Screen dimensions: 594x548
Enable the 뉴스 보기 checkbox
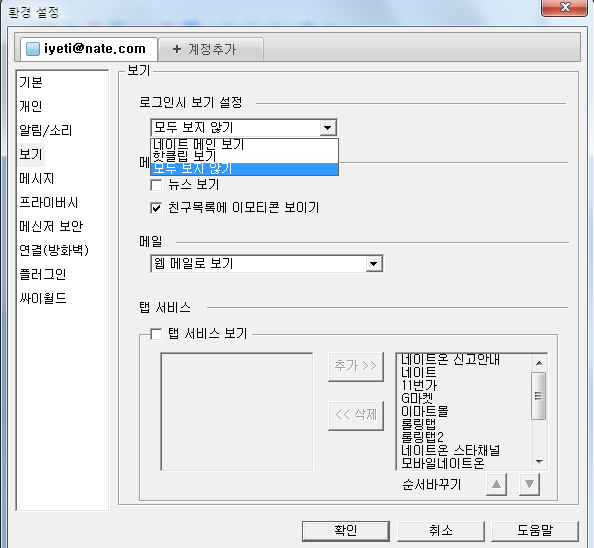click(x=156, y=185)
